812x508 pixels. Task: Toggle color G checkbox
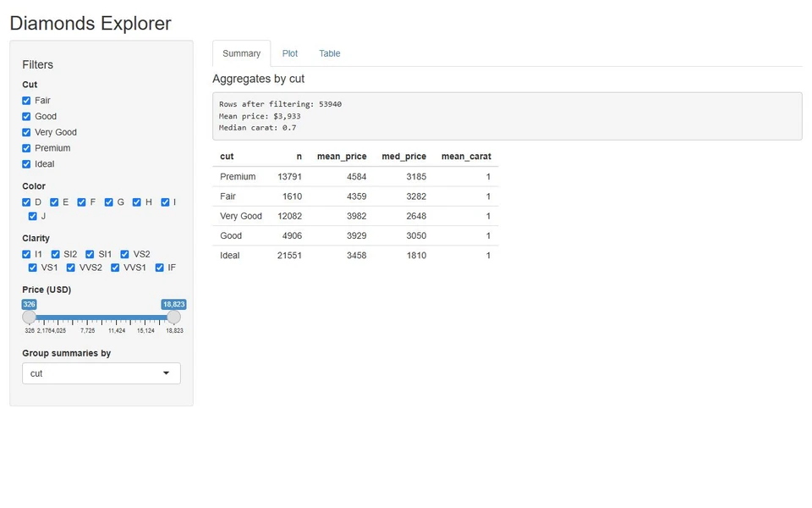(109, 202)
